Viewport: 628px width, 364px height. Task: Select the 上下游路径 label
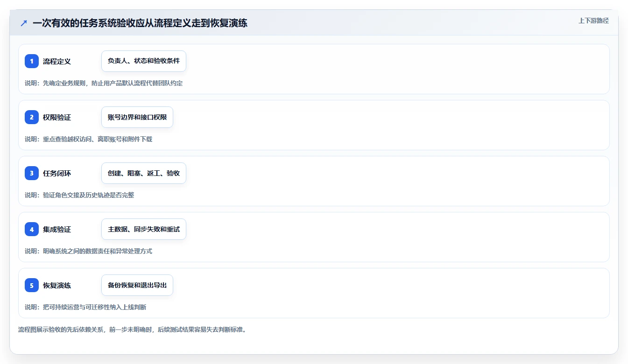pos(593,21)
